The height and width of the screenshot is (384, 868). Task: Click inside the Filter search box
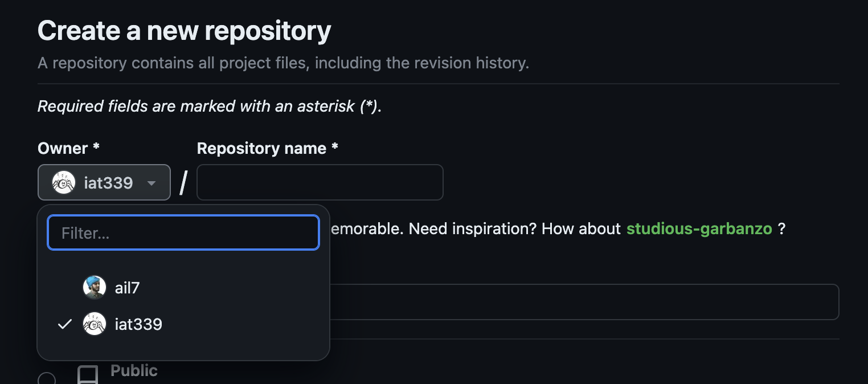[183, 232]
